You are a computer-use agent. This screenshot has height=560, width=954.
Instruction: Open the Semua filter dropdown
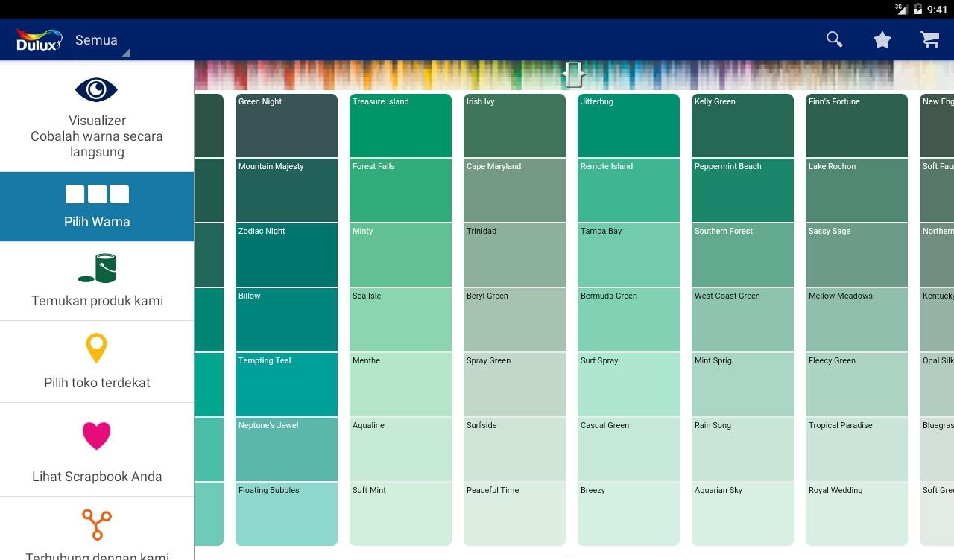(x=102, y=41)
